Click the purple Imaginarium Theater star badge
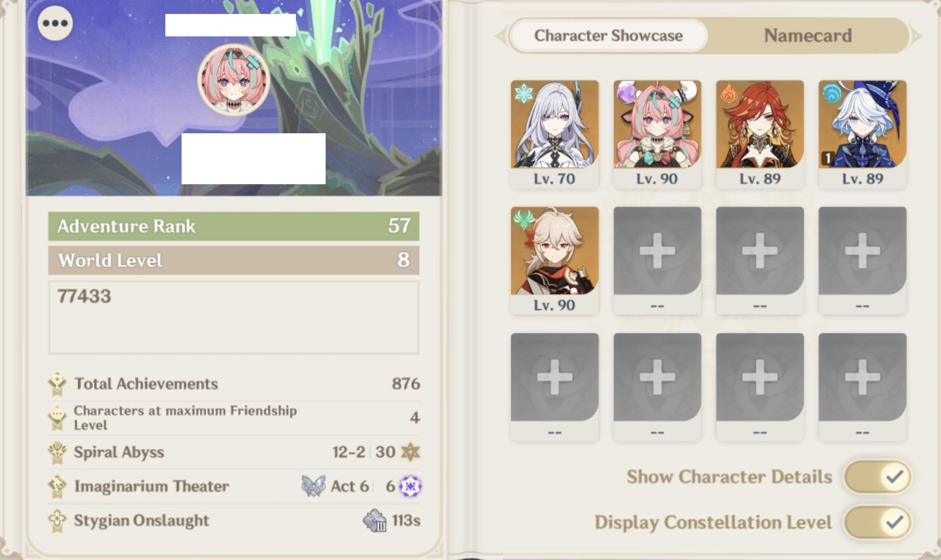The image size is (941, 560). [x=410, y=486]
